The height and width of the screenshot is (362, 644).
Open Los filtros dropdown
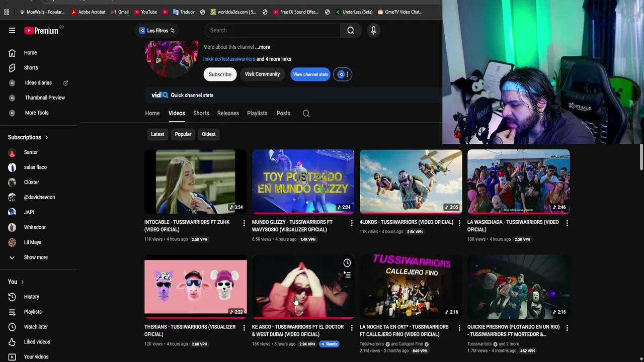157,30
